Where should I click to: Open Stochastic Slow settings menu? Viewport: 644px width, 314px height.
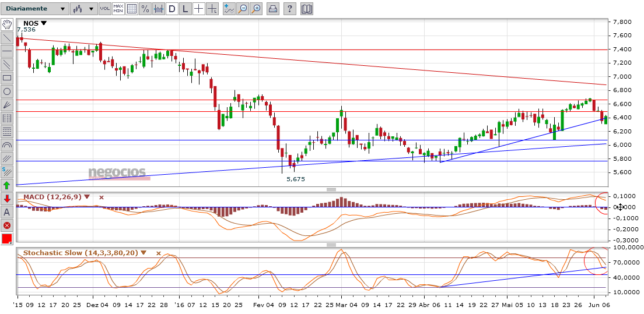143,253
